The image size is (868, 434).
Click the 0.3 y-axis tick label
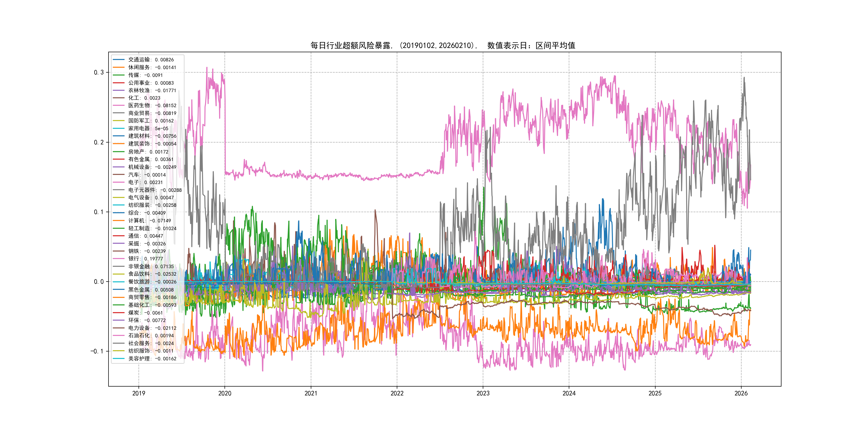coord(98,72)
